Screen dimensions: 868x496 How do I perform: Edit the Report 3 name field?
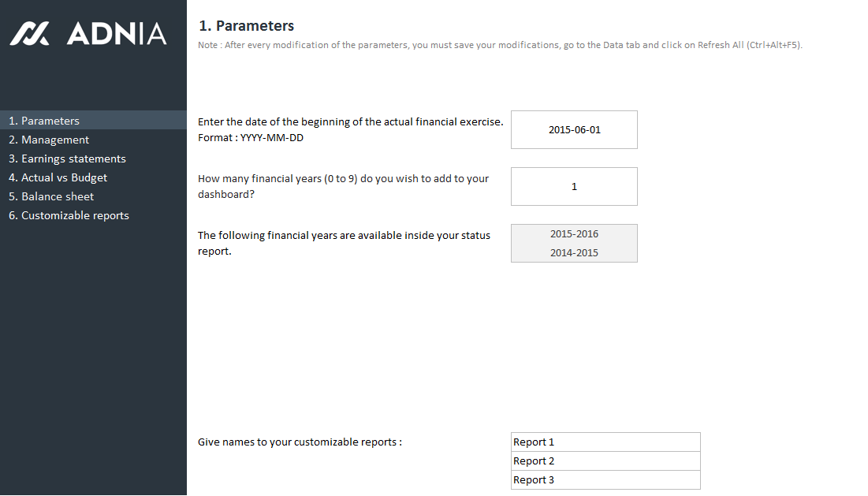point(605,479)
